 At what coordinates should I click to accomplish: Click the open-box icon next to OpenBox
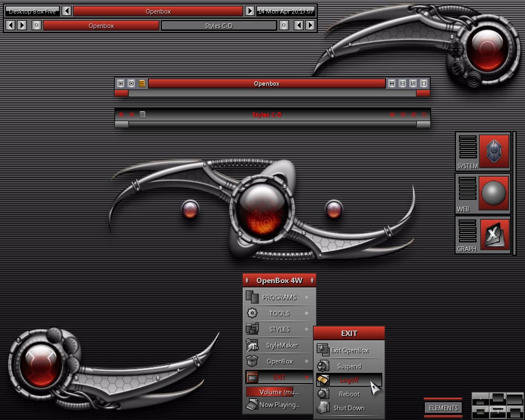pyautogui.click(x=252, y=361)
